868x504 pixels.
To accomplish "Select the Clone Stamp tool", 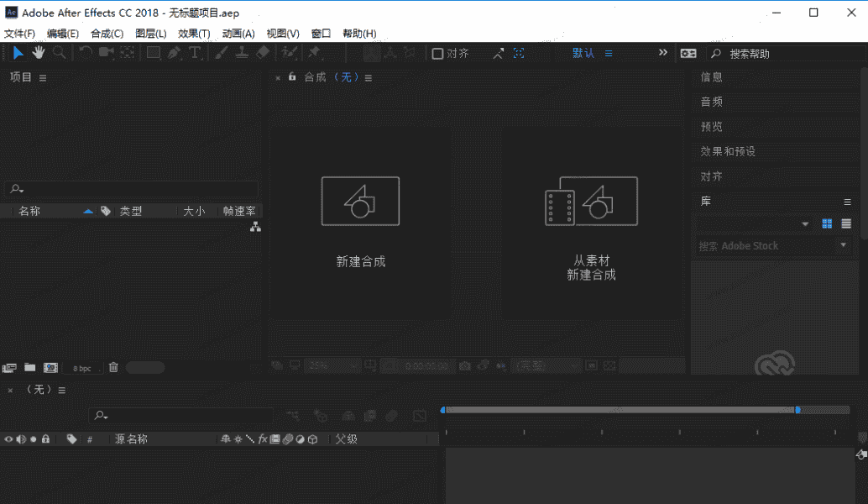I will (242, 53).
